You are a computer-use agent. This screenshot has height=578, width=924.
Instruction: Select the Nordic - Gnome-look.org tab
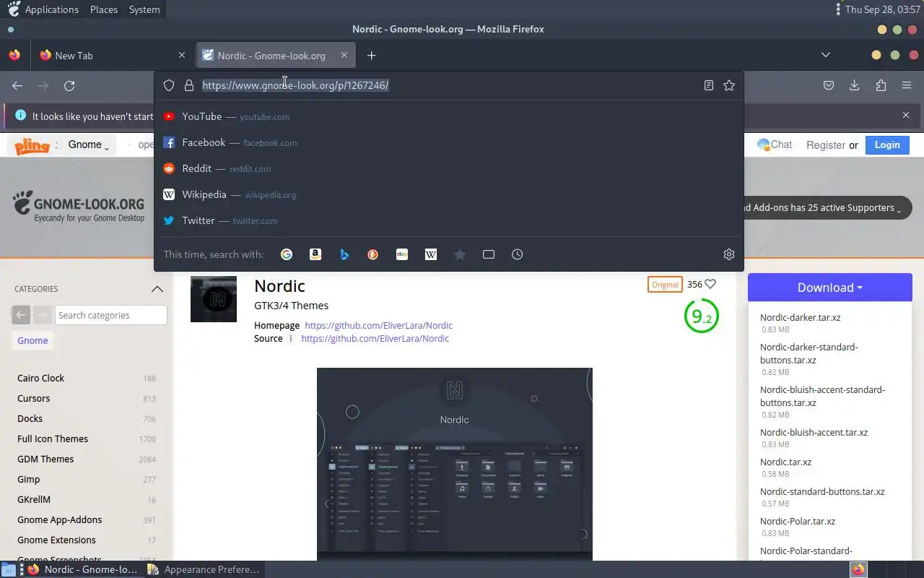pos(275,56)
